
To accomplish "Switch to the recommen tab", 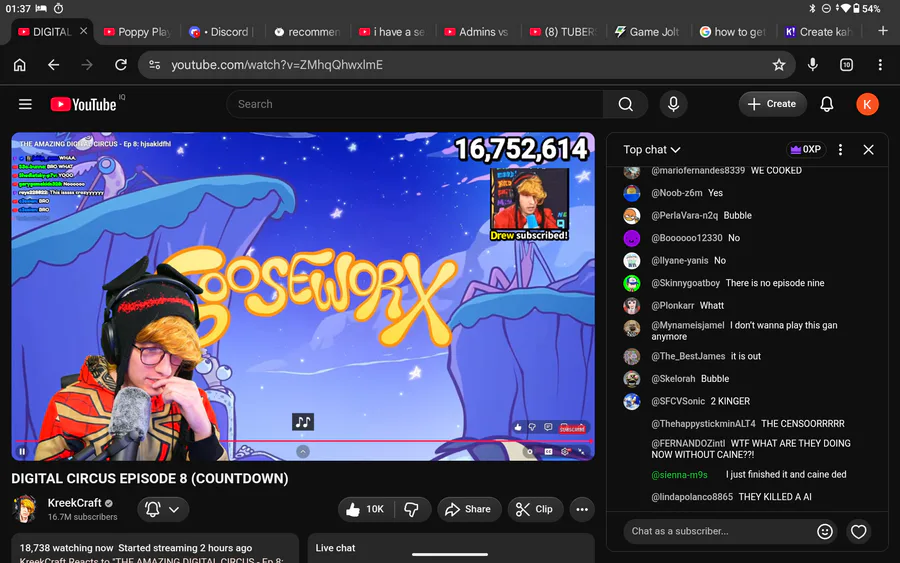I will tap(308, 32).
